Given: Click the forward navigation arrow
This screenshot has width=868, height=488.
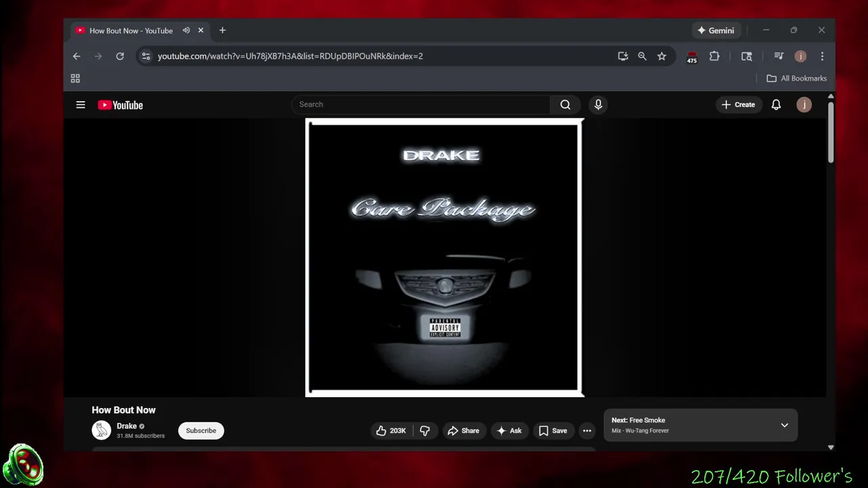Looking at the screenshot, I should coord(98,56).
